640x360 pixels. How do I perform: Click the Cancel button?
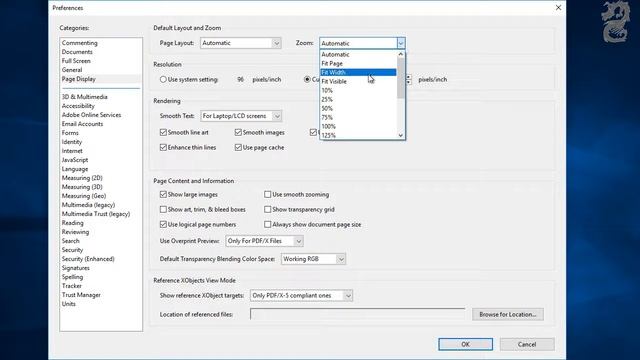pyautogui.click(x=527, y=344)
